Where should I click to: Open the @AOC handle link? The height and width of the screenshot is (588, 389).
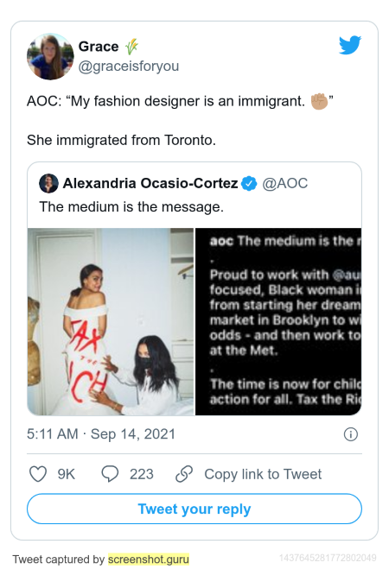(x=285, y=183)
